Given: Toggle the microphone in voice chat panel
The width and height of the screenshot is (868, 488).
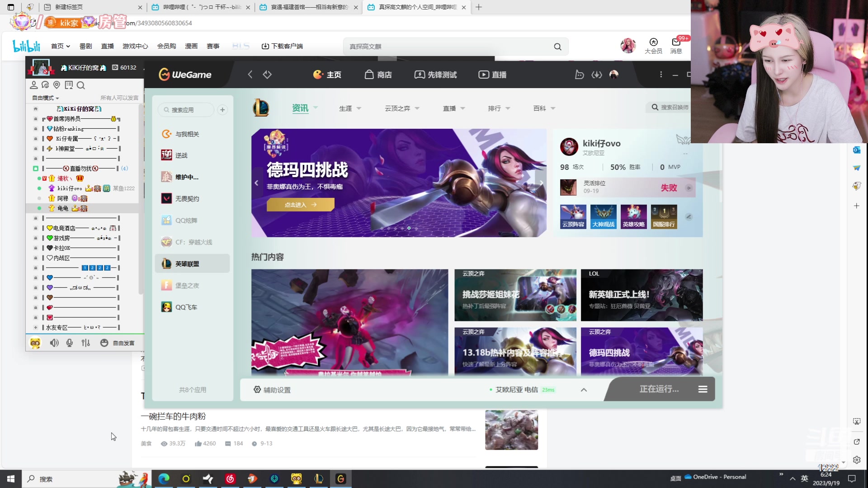Looking at the screenshot, I should pos(70,343).
